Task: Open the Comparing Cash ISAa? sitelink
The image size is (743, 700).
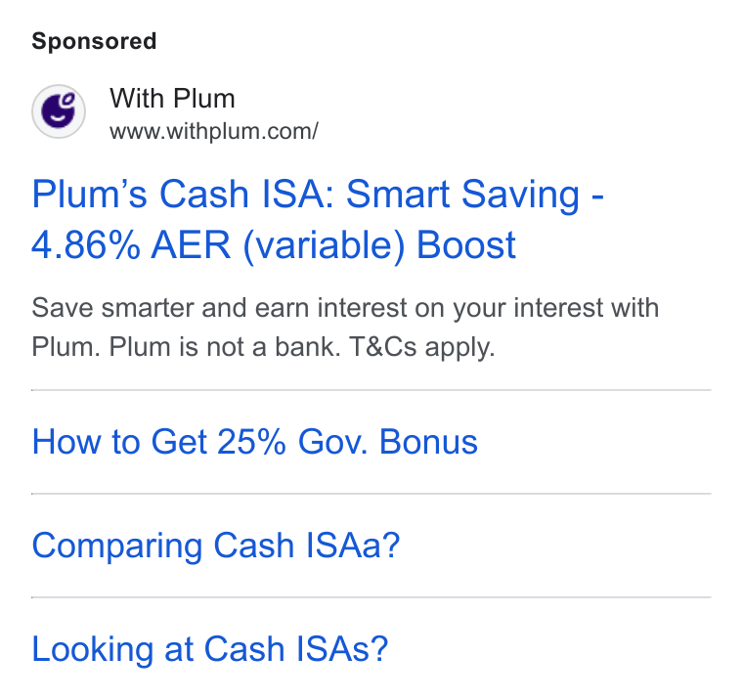Action: (x=216, y=546)
